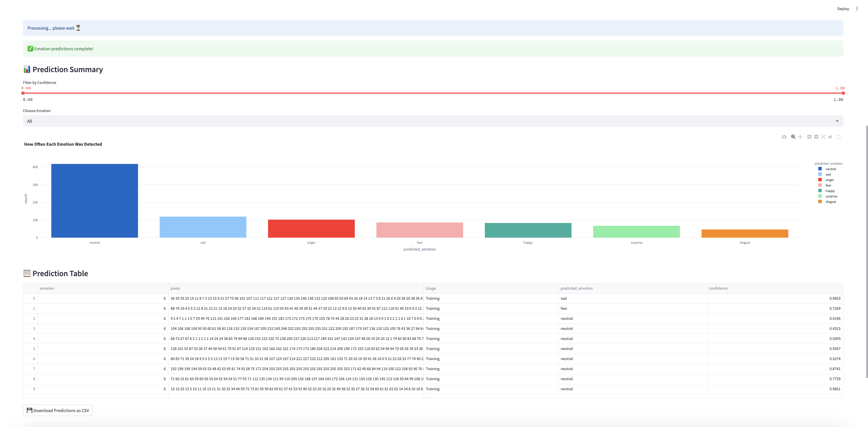
Task: Click the confidence column header
Action: tap(718, 288)
